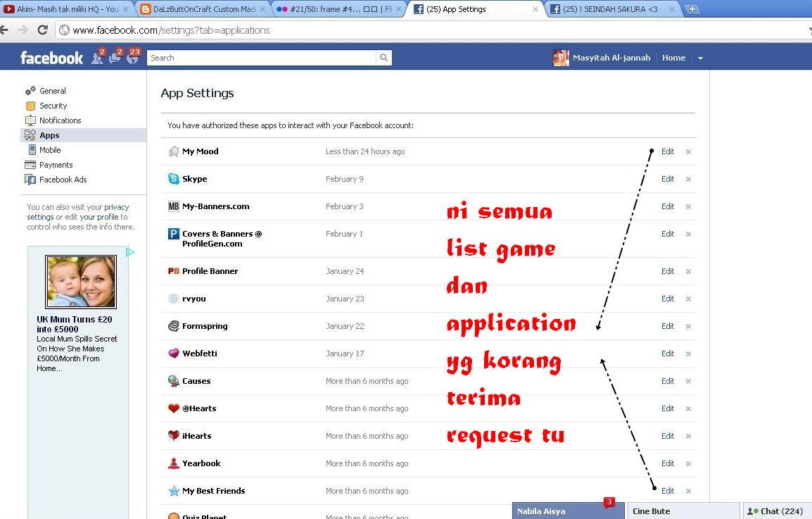This screenshot has width=812, height=519.
Task: Select General settings
Action: pyautogui.click(x=52, y=91)
